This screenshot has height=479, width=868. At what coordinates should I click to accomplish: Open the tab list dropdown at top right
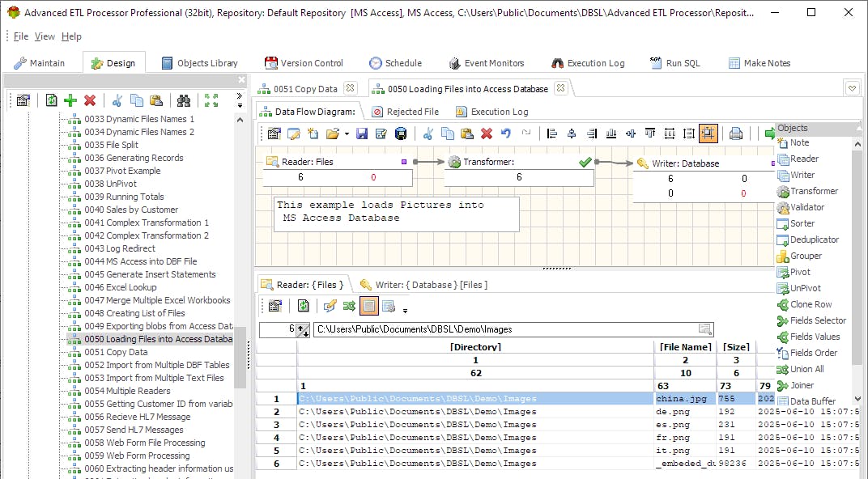pos(852,88)
